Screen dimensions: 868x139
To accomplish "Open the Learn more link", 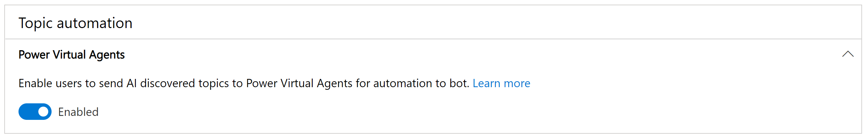I will (501, 83).
